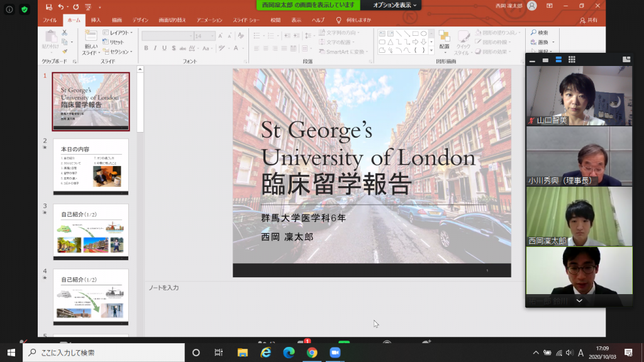The height and width of the screenshot is (362, 644).
Task: Open the font name combo box
Action: pyautogui.click(x=167, y=36)
